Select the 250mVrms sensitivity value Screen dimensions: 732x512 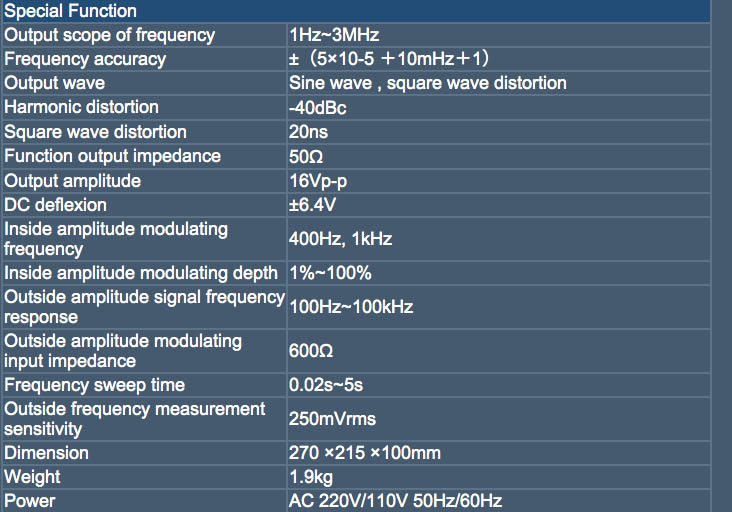[x=332, y=419]
